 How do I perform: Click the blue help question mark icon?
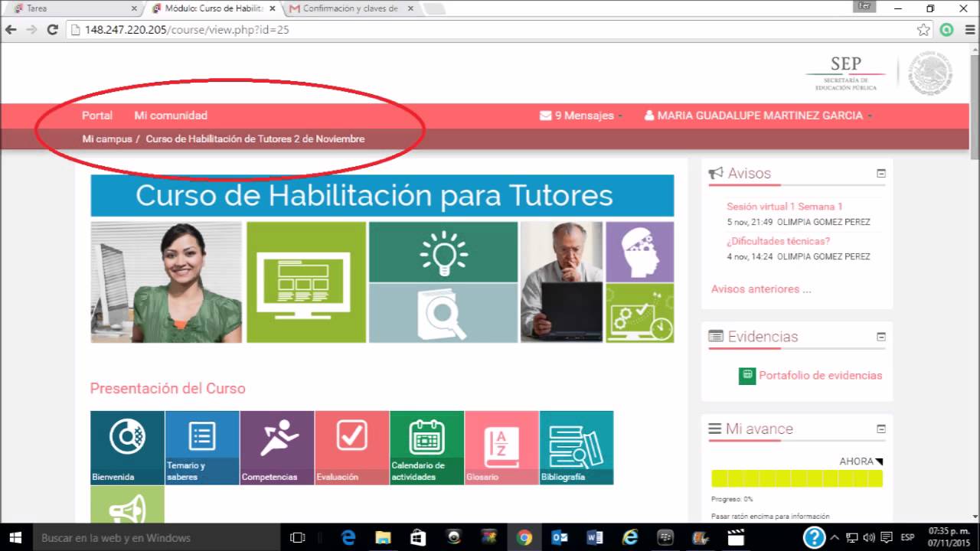(814, 537)
